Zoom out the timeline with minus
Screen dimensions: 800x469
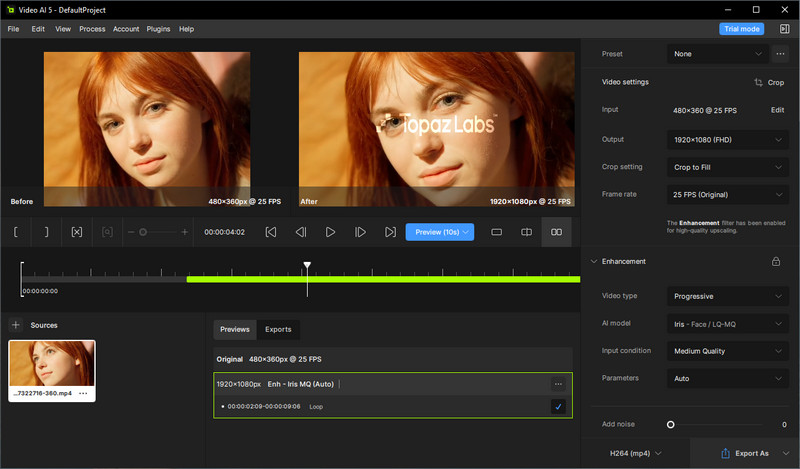(131, 232)
